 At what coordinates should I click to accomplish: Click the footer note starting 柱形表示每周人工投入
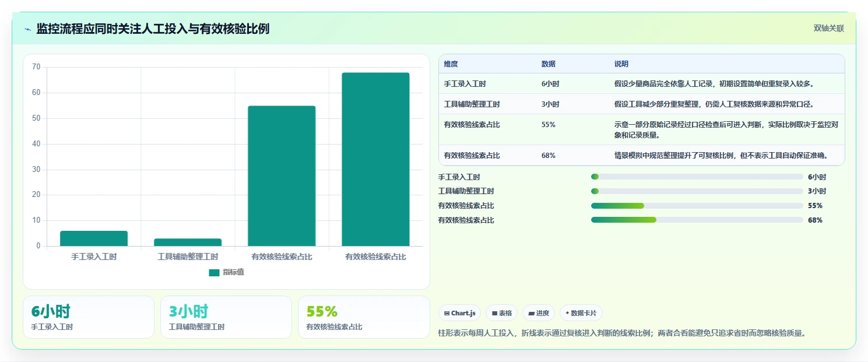point(621,333)
